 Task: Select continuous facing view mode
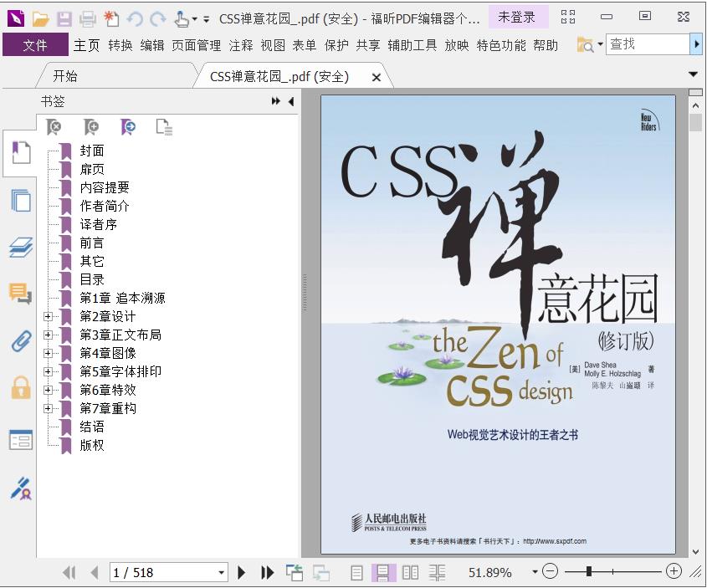pos(437,573)
